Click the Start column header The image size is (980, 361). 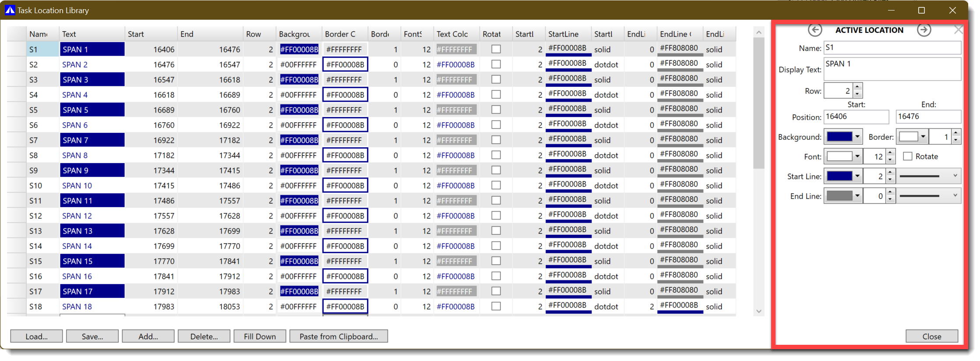151,34
